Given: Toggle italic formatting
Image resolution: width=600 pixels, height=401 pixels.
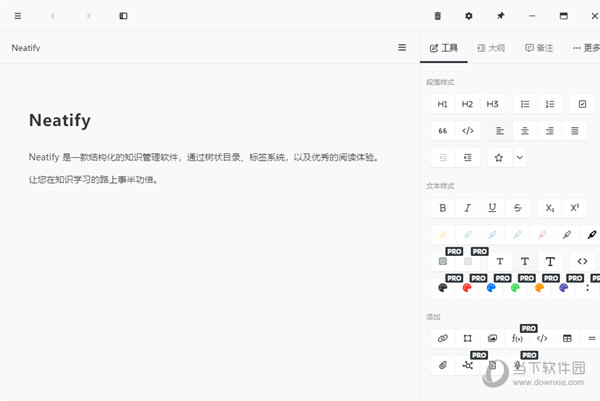Looking at the screenshot, I should point(468,208).
